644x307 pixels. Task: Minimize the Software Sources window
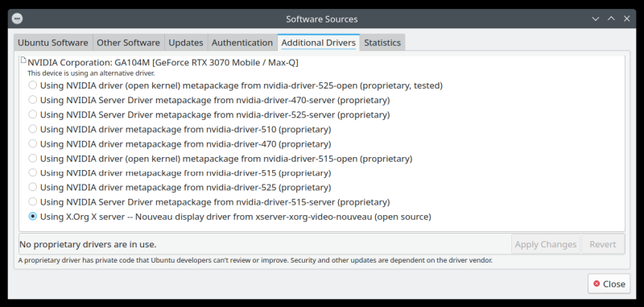tap(595, 19)
